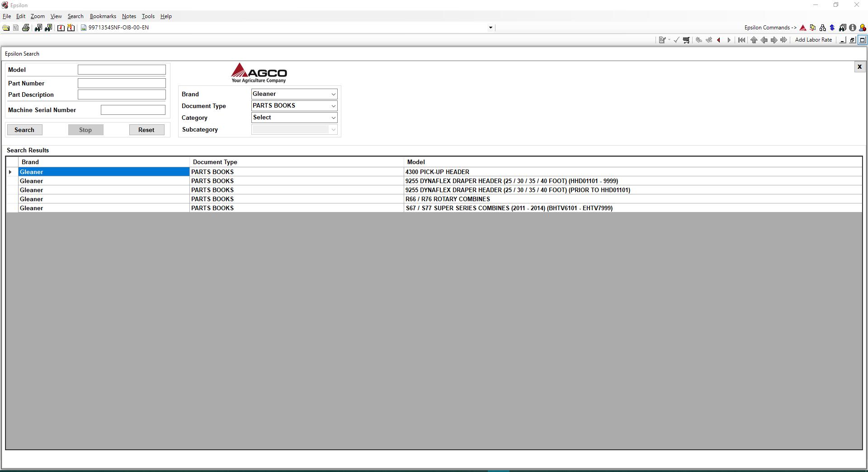Click the hierarchy tree icon in Epsilon Commands
The width and height of the screenshot is (868, 472).
coord(822,28)
